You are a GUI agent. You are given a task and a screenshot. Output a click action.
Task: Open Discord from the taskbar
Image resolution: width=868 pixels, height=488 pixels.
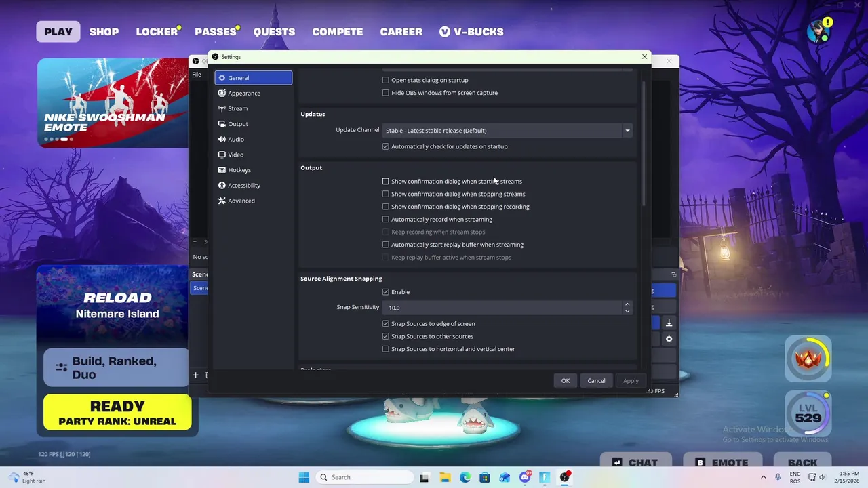click(525, 477)
